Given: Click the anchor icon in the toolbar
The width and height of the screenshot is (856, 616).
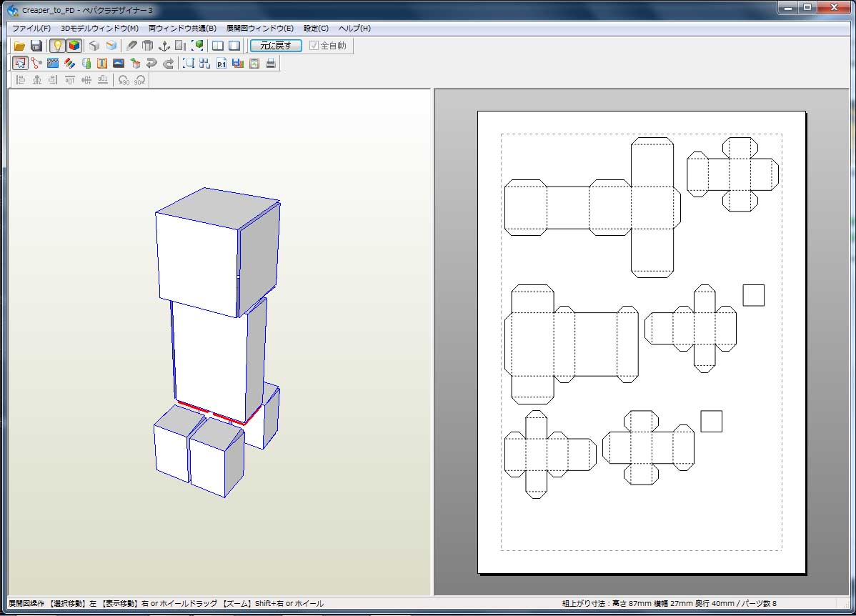Looking at the screenshot, I should click(x=164, y=46).
